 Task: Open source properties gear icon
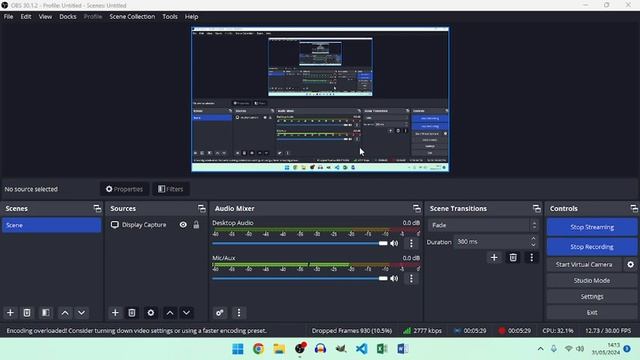tap(151, 313)
